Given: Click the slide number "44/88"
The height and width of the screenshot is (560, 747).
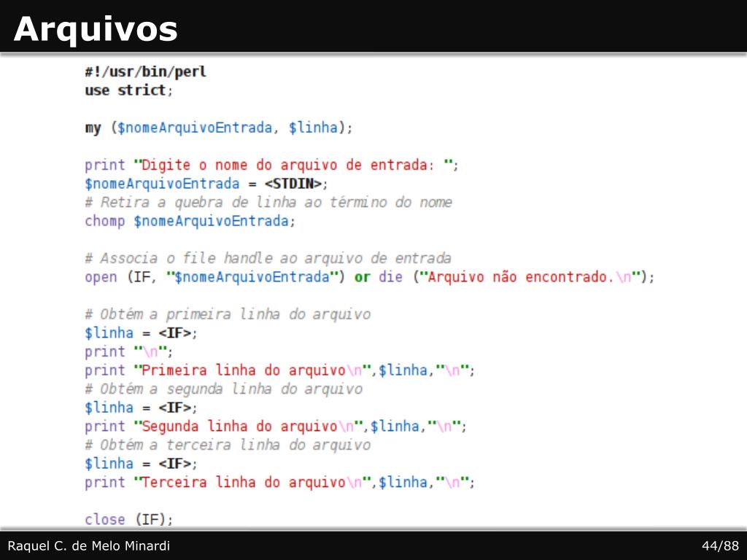Looking at the screenshot, I should (x=720, y=545).
